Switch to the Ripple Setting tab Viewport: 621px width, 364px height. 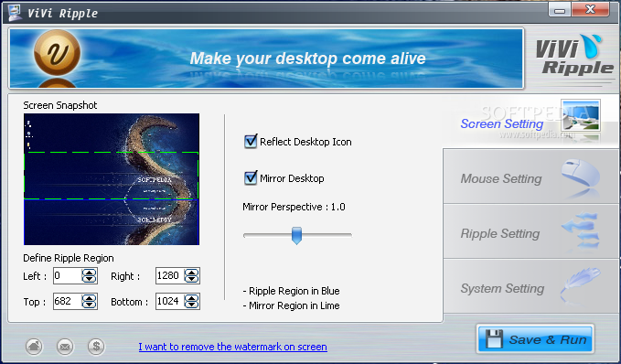530,232
